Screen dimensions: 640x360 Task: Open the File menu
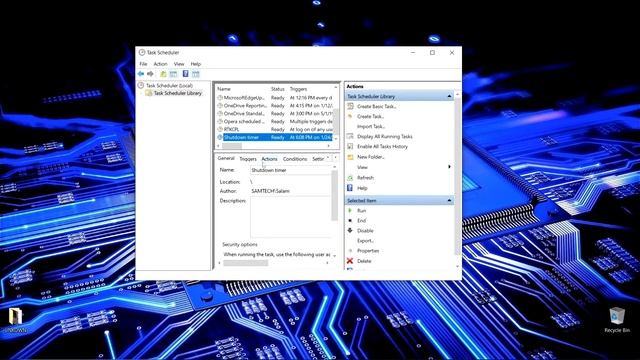(143, 64)
